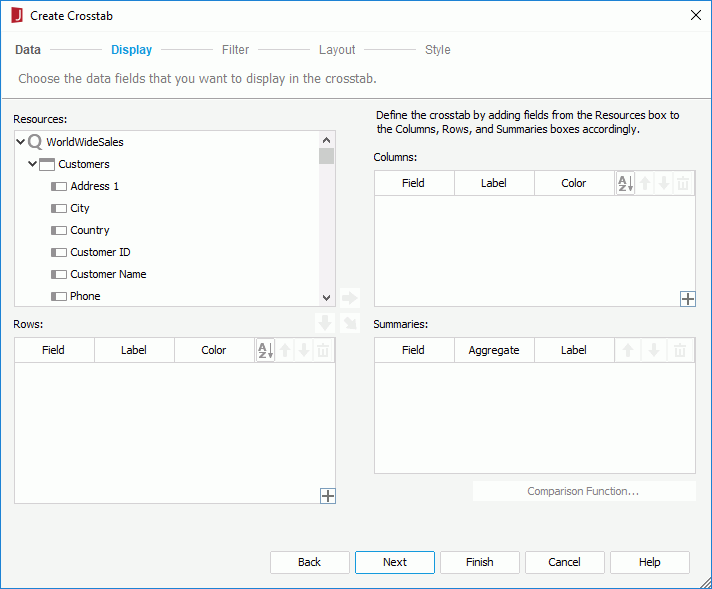Click the Next button
This screenshot has width=712, height=589.
[x=395, y=562]
